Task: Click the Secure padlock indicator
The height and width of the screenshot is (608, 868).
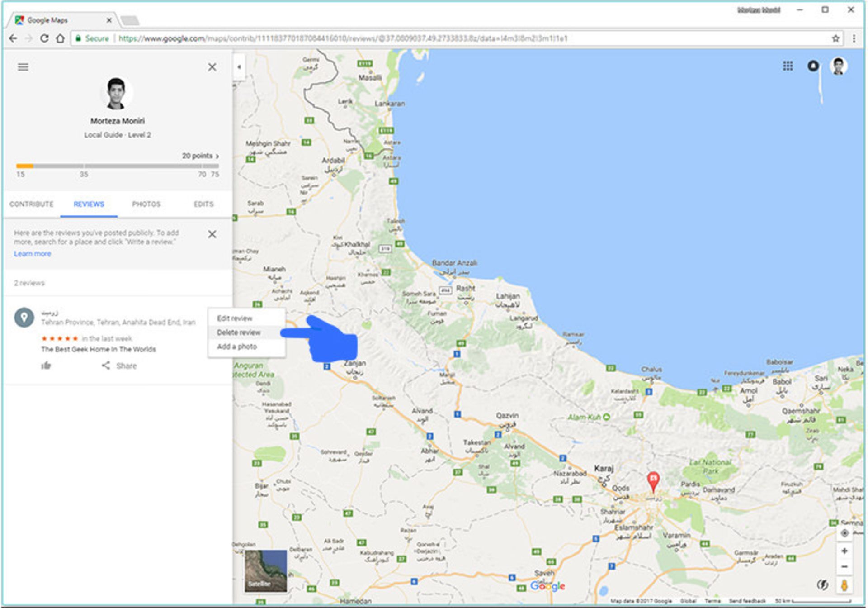Action: pos(92,38)
